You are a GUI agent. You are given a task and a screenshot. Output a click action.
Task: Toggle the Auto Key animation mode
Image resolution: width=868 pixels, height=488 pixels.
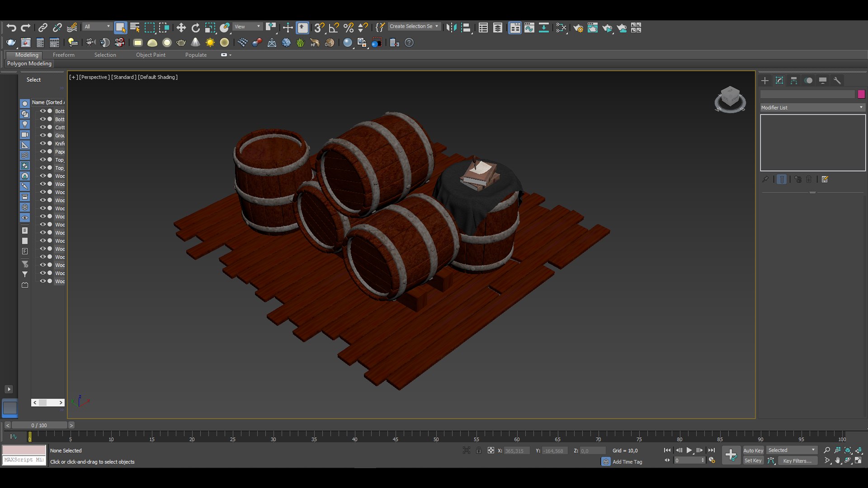click(753, 450)
